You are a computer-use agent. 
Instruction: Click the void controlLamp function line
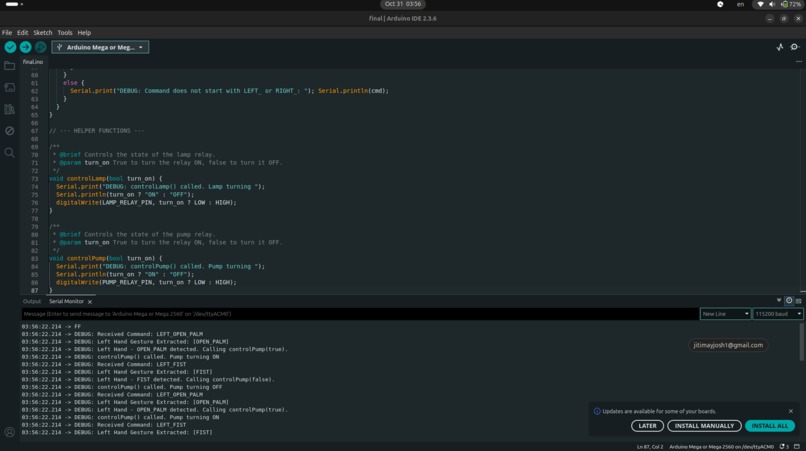105,178
